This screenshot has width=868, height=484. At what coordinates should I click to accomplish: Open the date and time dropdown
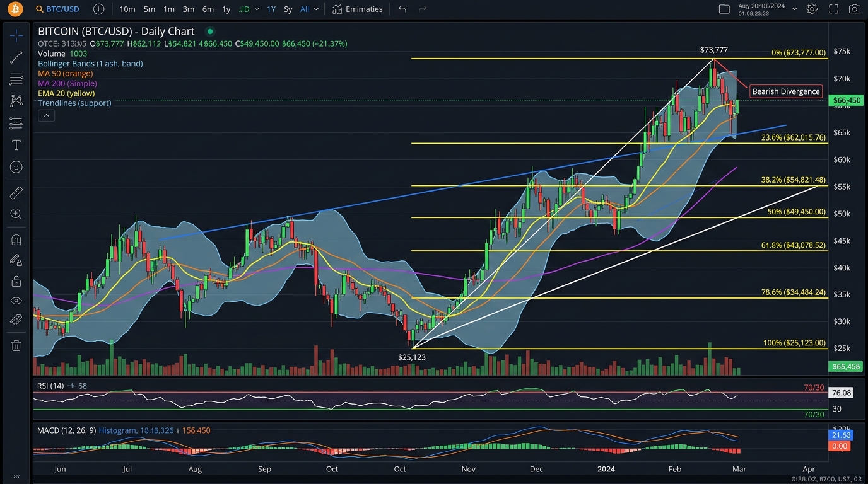pos(794,9)
